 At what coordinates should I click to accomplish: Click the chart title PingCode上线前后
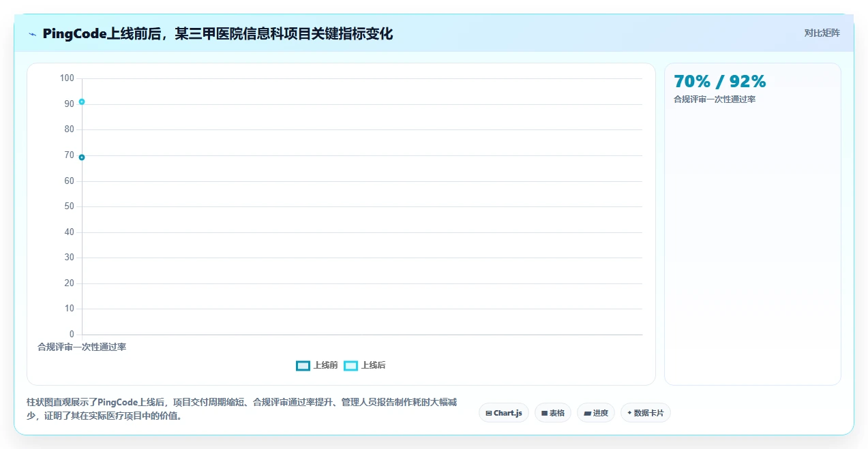tap(218, 33)
